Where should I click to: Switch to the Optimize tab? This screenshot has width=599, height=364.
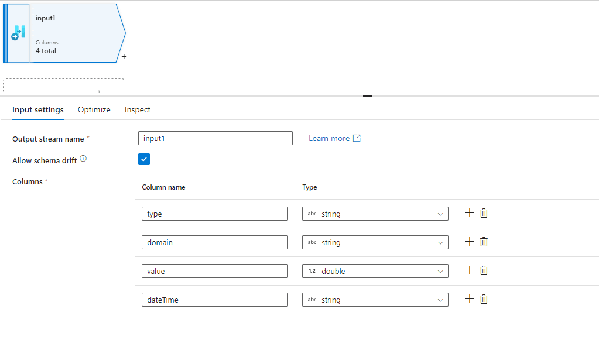pyautogui.click(x=94, y=109)
